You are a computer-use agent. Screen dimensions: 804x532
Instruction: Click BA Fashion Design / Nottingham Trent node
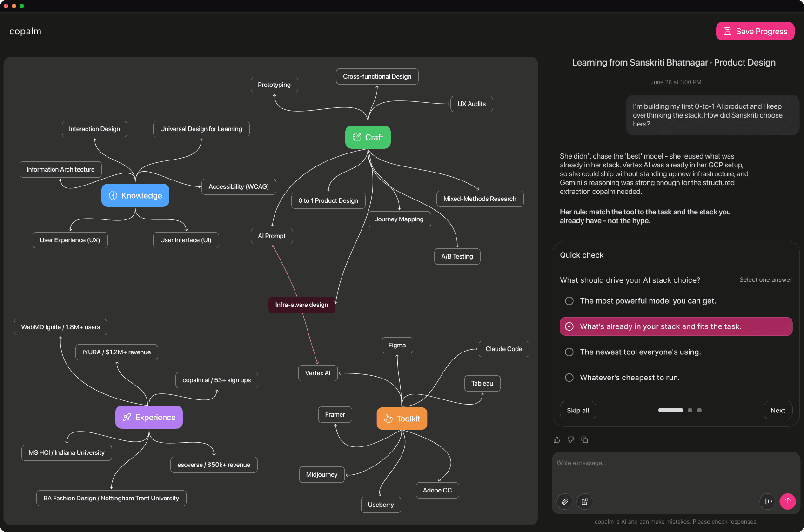[111, 498]
